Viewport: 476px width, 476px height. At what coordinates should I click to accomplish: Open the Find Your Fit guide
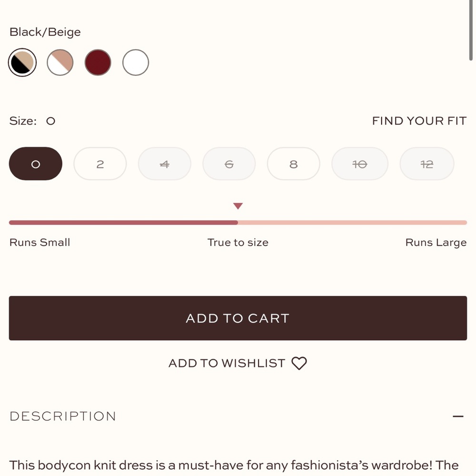tap(419, 121)
